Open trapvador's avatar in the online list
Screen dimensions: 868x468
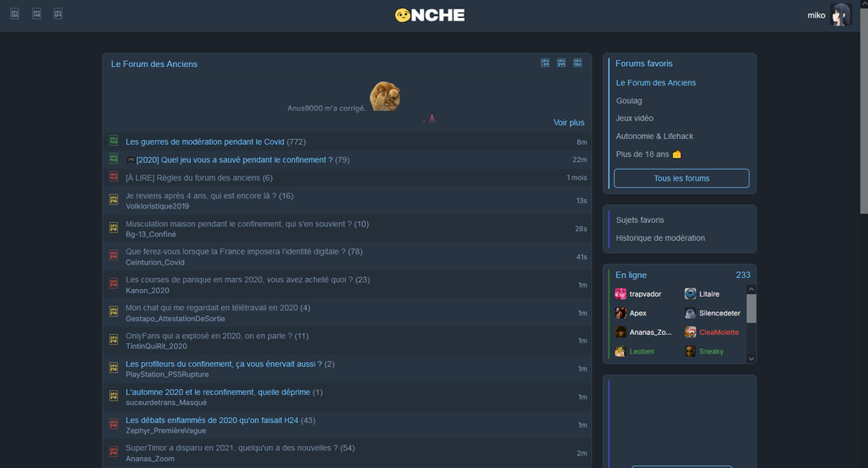coord(620,294)
